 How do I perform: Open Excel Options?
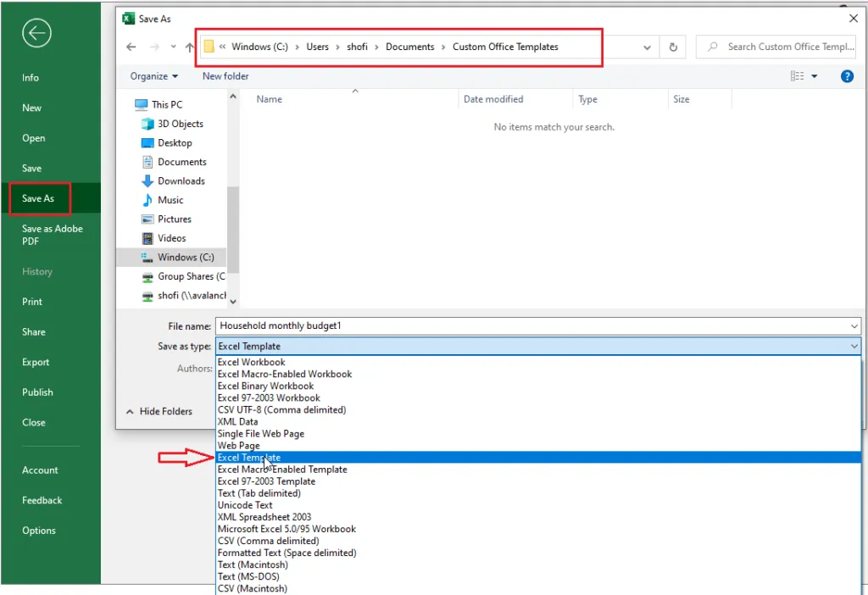(39, 531)
